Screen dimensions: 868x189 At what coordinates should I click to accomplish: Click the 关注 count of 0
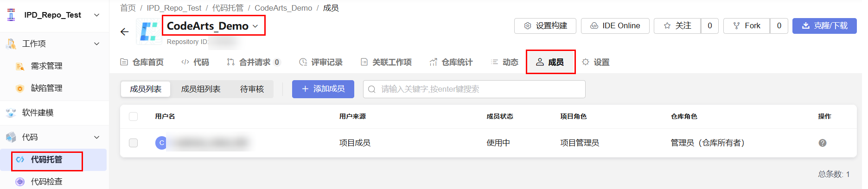(x=710, y=26)
